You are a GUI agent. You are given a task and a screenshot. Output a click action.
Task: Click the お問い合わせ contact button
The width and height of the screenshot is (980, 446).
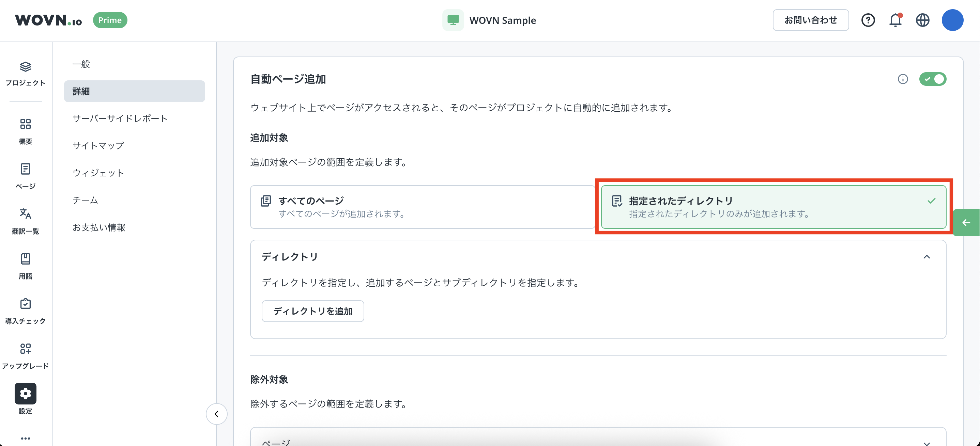coord(810,20)
